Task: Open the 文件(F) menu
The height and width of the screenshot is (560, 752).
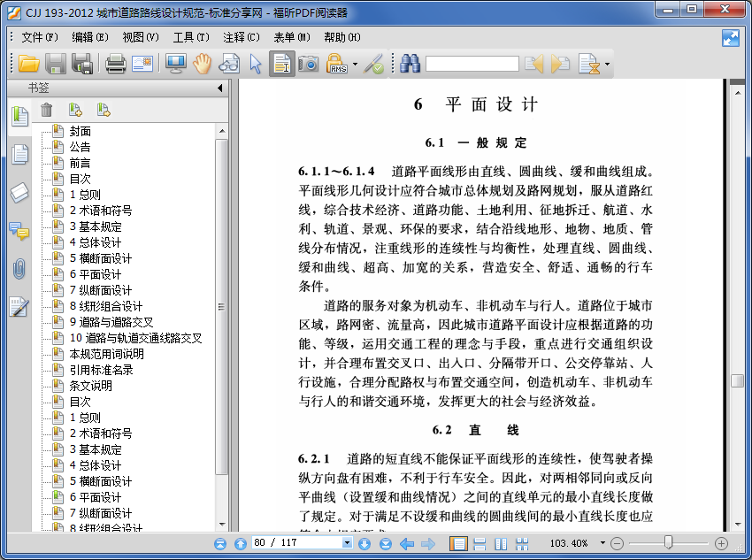Action: point(39,37)
